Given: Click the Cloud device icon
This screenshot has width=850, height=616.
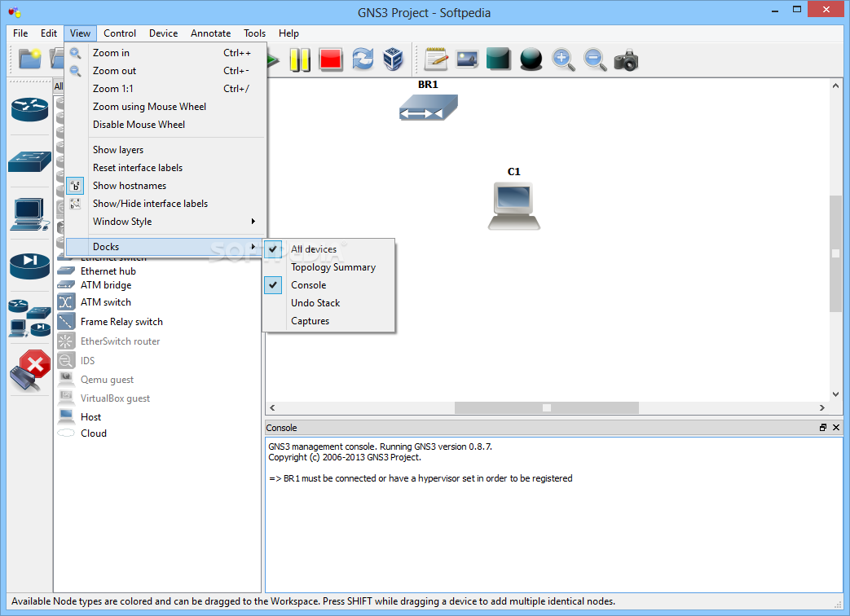Looking at the screenshot, I should coord(65,433).
